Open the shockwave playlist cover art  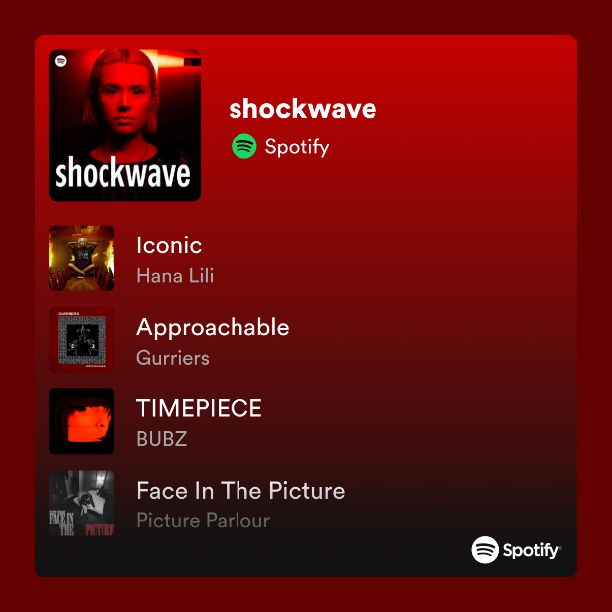[125, 125]
